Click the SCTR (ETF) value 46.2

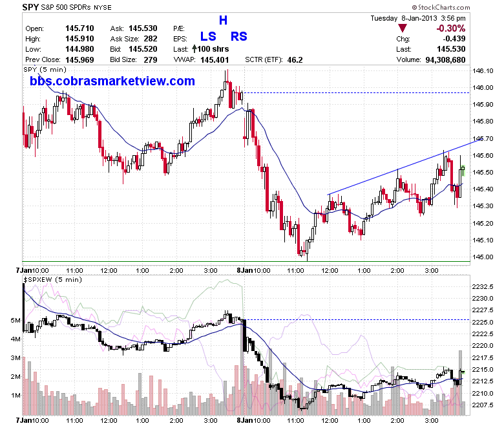(x=295, y=60)
